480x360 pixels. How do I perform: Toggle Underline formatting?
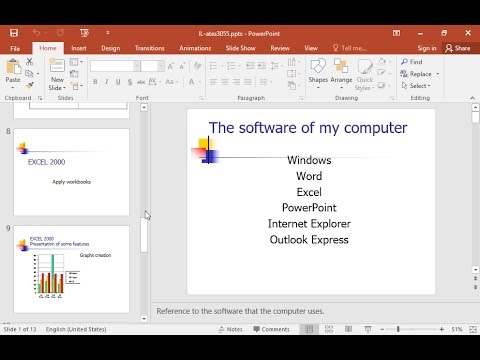(118, 82)
